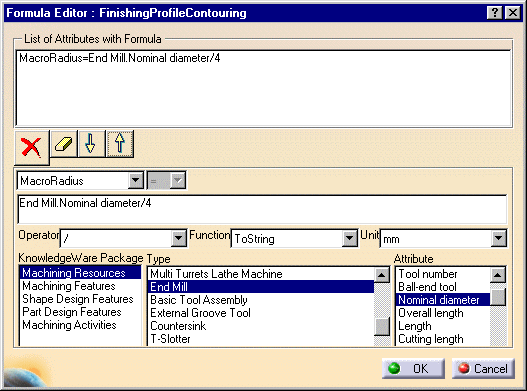The image size is (527, 391).
Task: Click the Attribute list scrollbar thumb
Action: pos(498,297)
